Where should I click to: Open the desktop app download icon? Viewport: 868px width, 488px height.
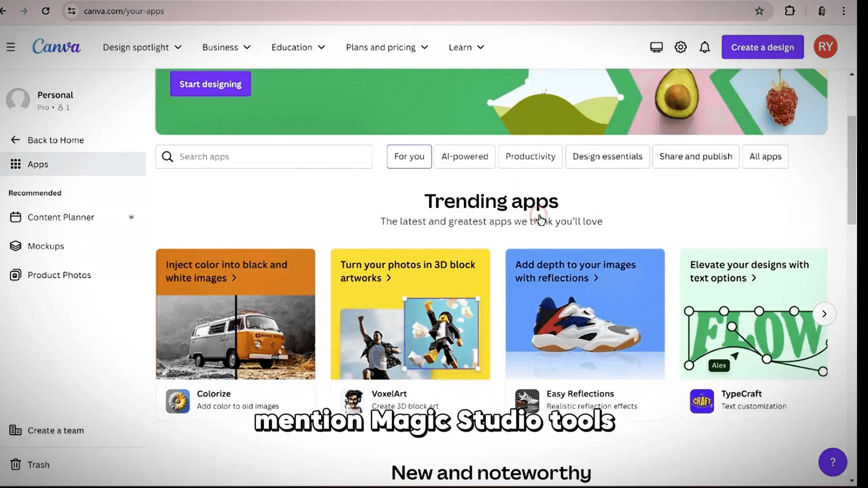pos(656,47)
